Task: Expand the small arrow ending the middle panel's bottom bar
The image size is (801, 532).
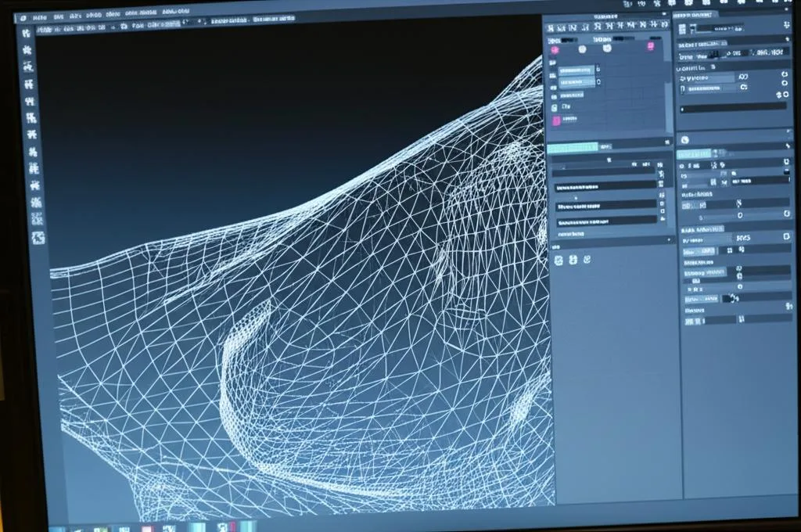Action: tap(670, 239)
